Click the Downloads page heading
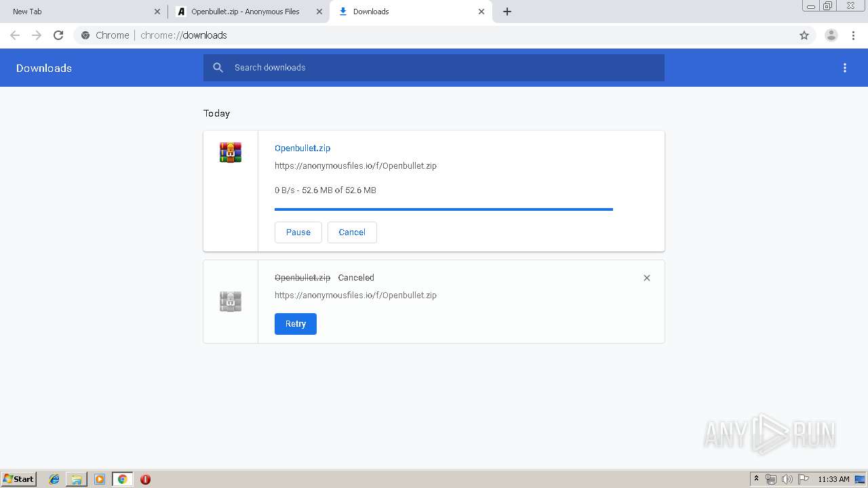This screenshot has height=488, width=868. tap(44, 68)
